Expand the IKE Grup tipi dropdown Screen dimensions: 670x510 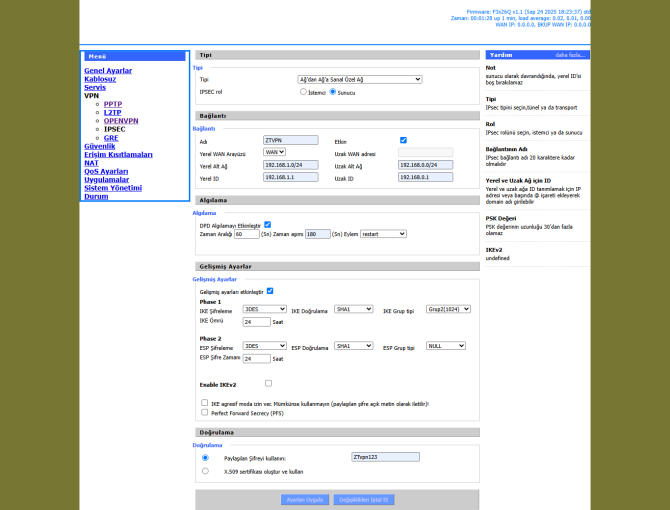[x=447, y=309]
